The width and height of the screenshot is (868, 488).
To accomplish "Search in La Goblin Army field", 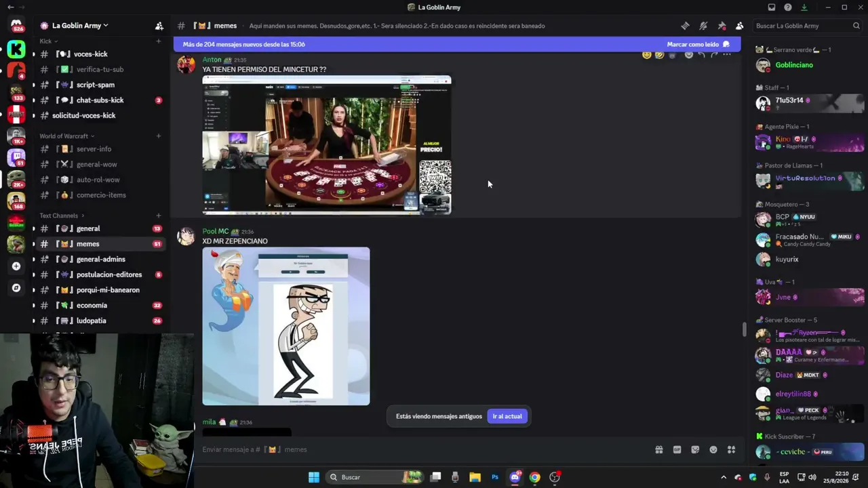I will pyautogui.click(x=807, y=26).
